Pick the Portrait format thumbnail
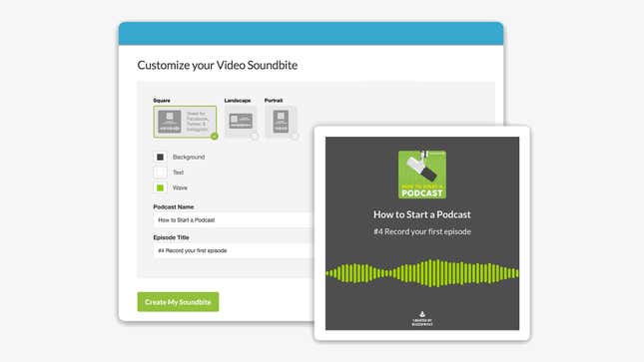 pyautogui.click(x=281, y=121)
